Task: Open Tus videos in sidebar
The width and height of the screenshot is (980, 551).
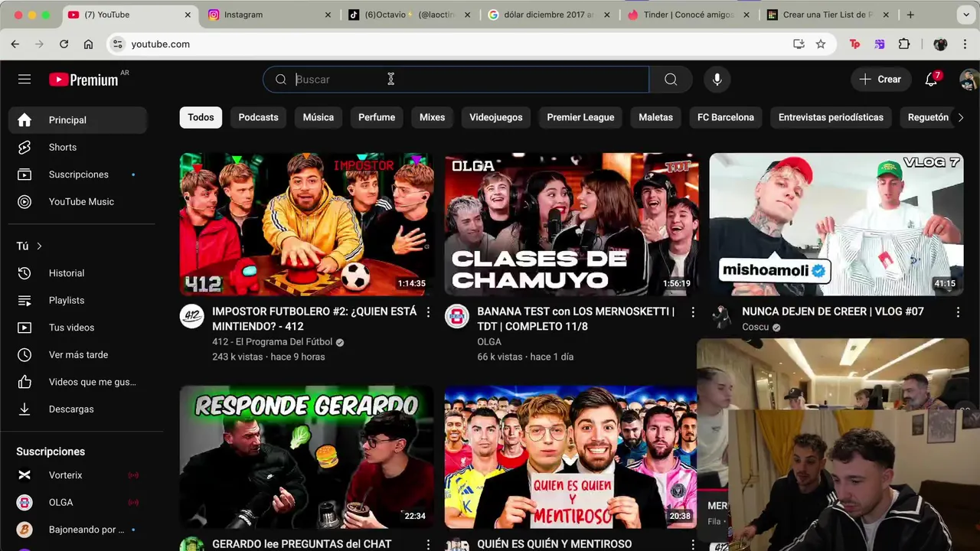Action: point(77,328)
